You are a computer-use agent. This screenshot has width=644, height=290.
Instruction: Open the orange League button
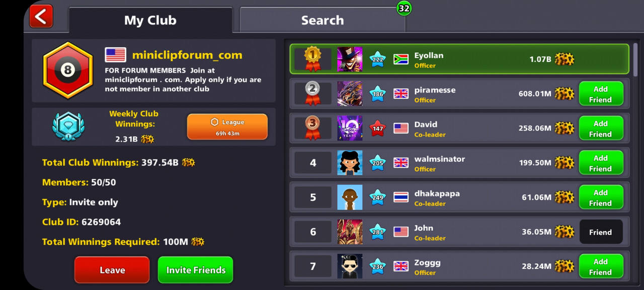[x=227, y=126]
